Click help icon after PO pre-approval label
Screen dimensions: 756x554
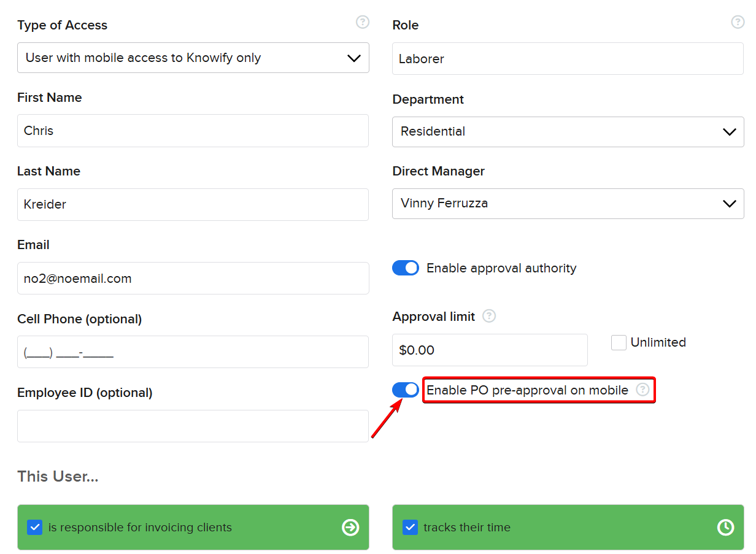[x=642, y=390]
